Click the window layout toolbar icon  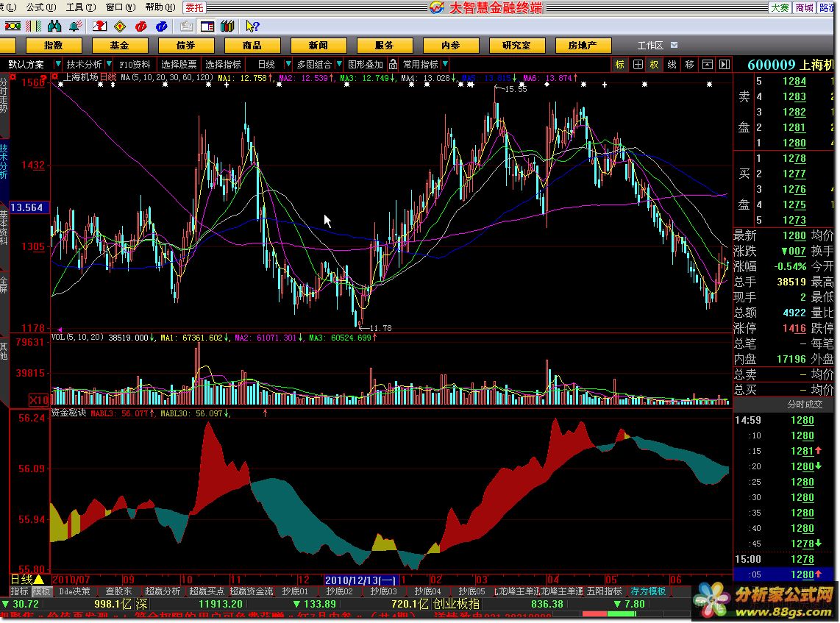click(x=207, y=26)
